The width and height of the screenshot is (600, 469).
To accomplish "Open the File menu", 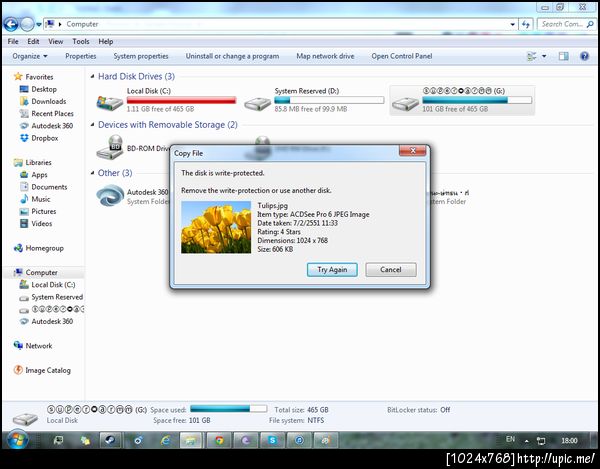I will (13, 41).
